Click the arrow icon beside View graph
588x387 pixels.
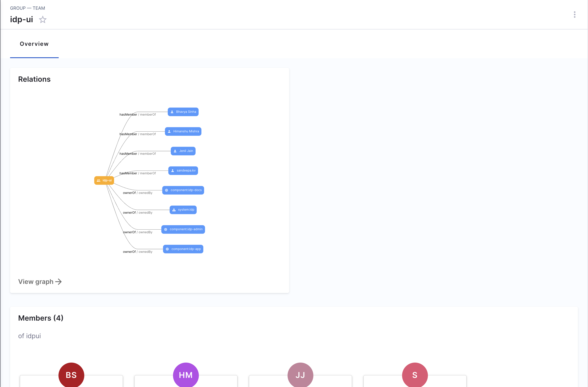pyautogui.click(x=58, y=282)
